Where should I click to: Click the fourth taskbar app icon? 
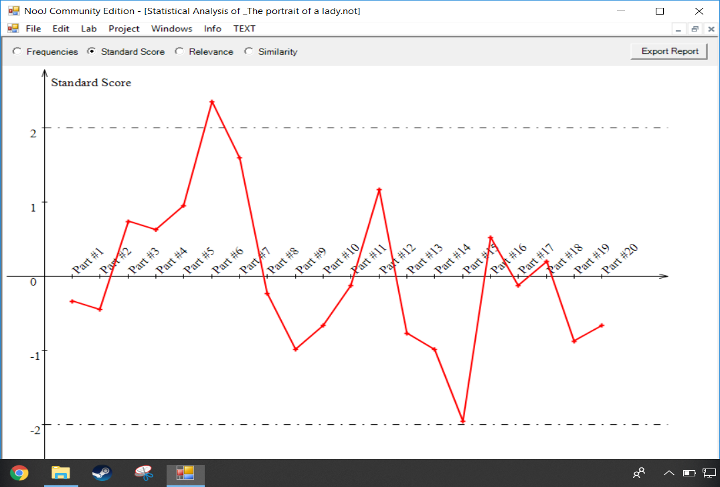pyautogui.click(x=144, y=473)
